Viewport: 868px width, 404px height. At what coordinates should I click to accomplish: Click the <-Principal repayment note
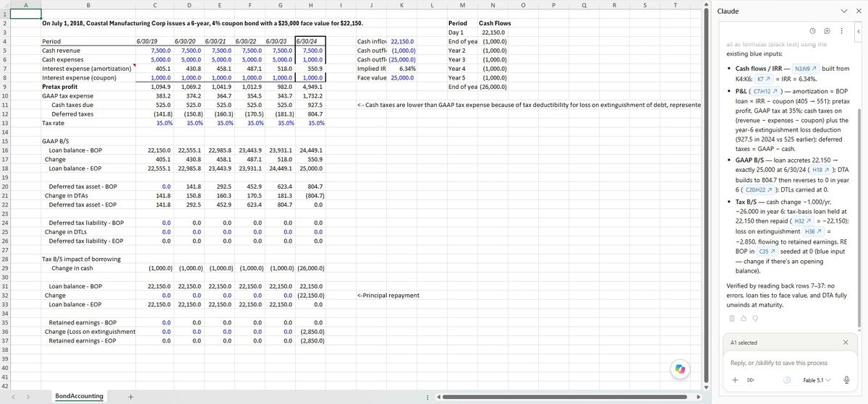point(388,296)
